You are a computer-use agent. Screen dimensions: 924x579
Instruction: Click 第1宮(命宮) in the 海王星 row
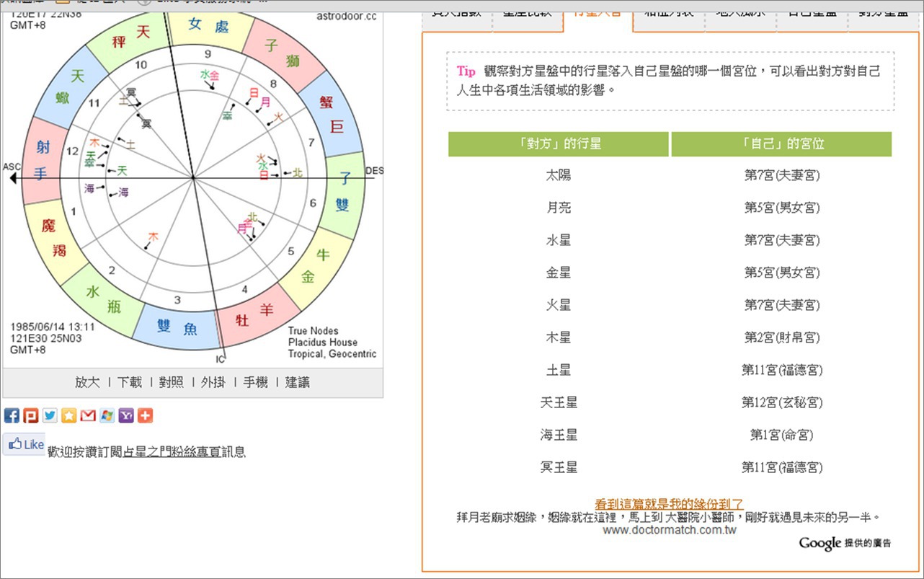pos(782,435)
